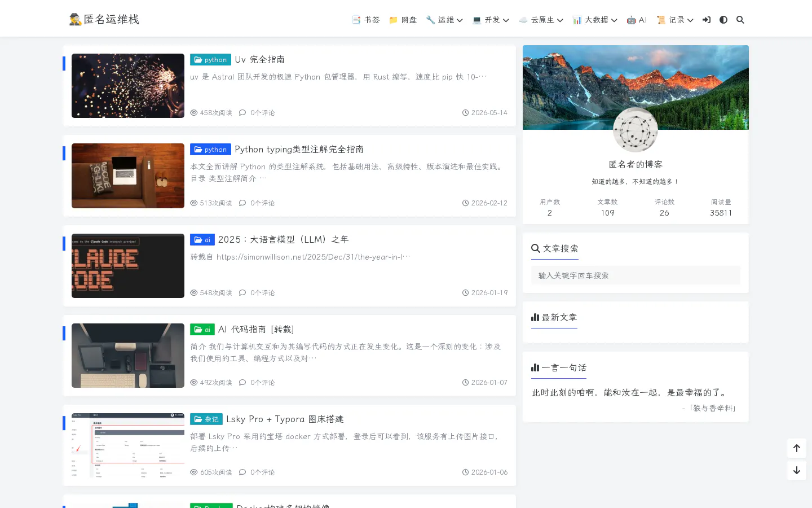Click the 最新文章 widget heading

click(x=554, y=317)
